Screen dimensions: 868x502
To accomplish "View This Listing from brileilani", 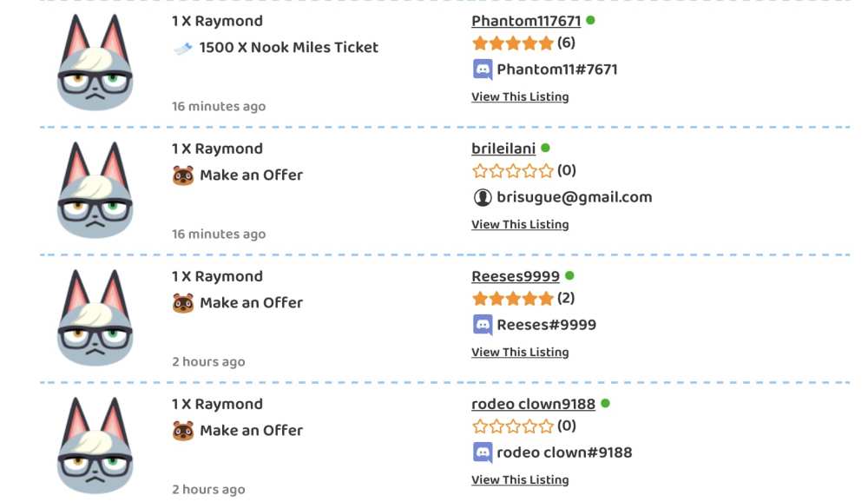I will click(520, 224).
